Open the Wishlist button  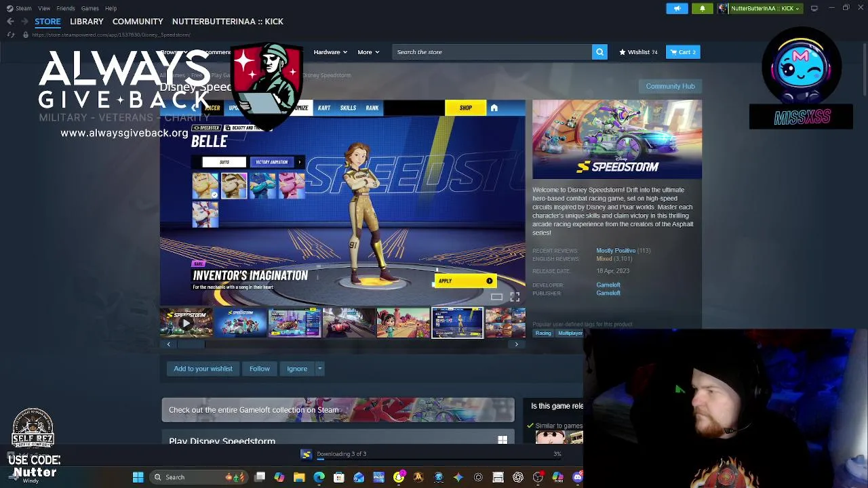pyautogui.click(x=638, y=52)
